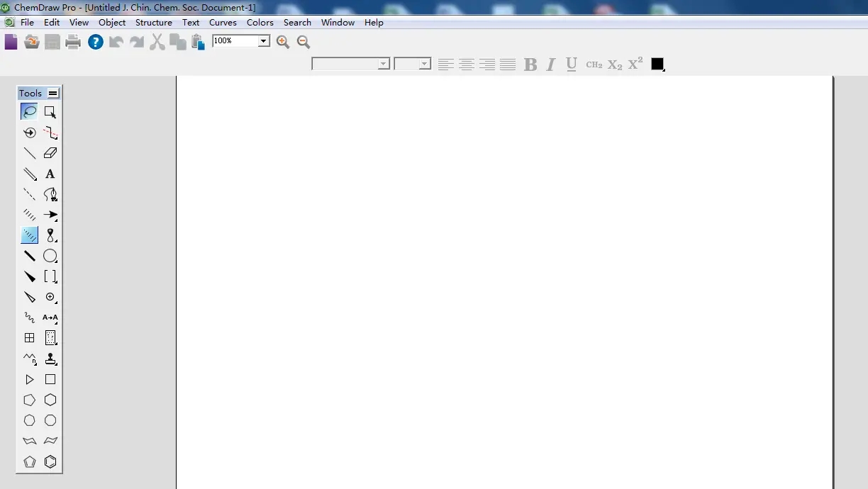Open the 100% zoom level dropdown
Screen dimensions: 868x489
(x=264, y=41)
